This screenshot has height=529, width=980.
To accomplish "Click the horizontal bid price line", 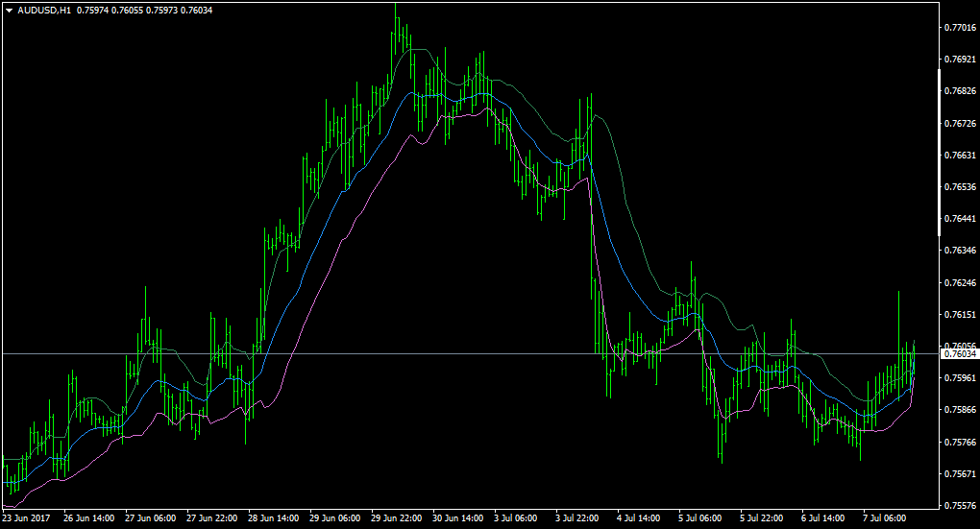I will (x=470, y=354).
